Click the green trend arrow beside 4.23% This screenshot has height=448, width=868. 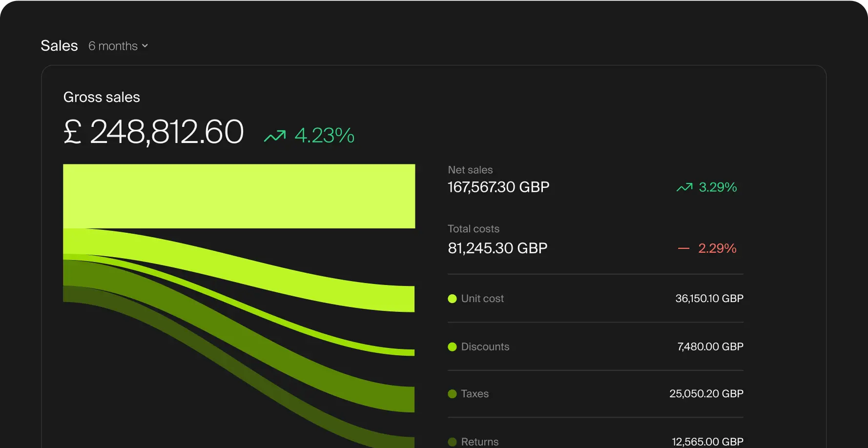coord(275,136)
